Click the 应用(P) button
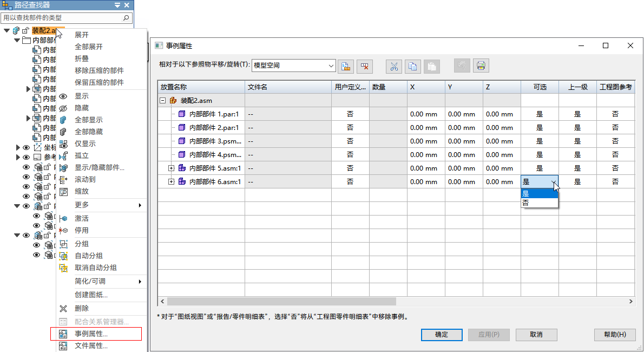644x352 pixels. pos(489,335)
